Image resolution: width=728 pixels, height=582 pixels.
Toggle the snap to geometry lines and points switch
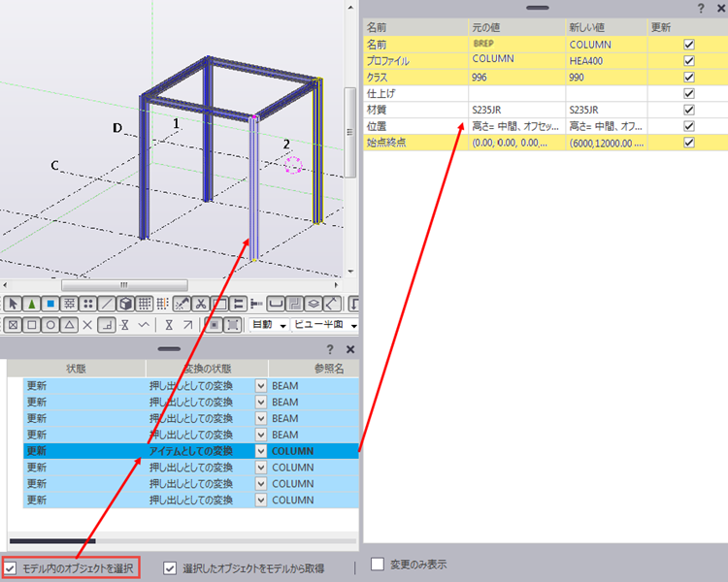(233, 325)
